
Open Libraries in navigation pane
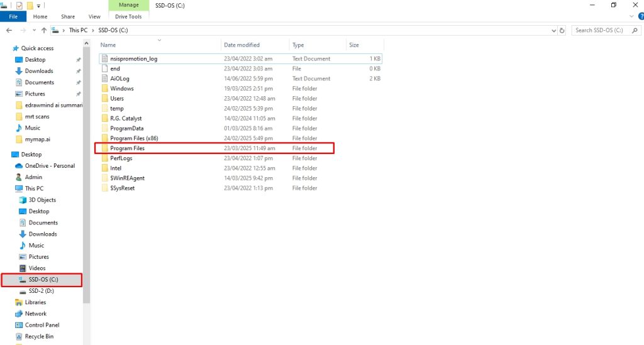[x=35, y=302]
